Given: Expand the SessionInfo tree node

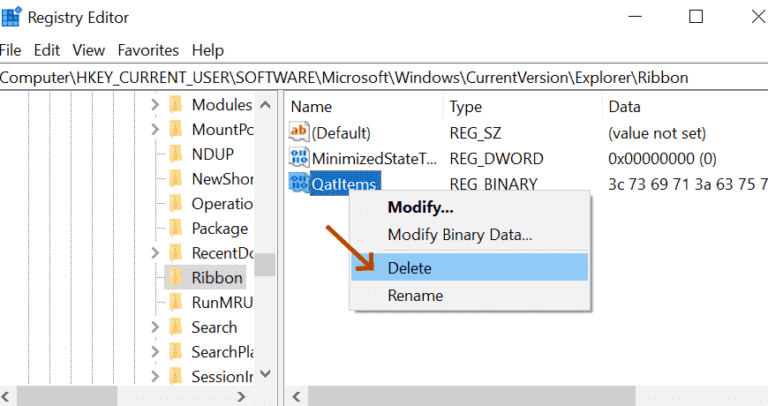Looking at the screenshot, I should (155, 376).
